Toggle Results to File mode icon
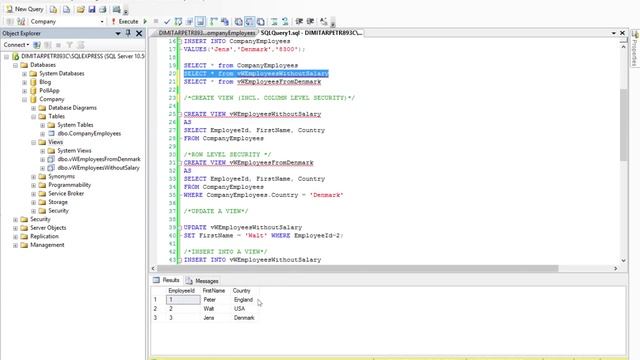 [261, 21]
